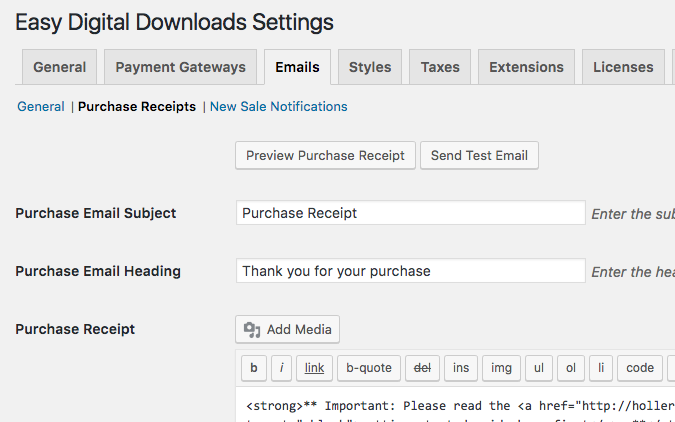
Task: Insert an image with img button
Action: coord(500,368)
